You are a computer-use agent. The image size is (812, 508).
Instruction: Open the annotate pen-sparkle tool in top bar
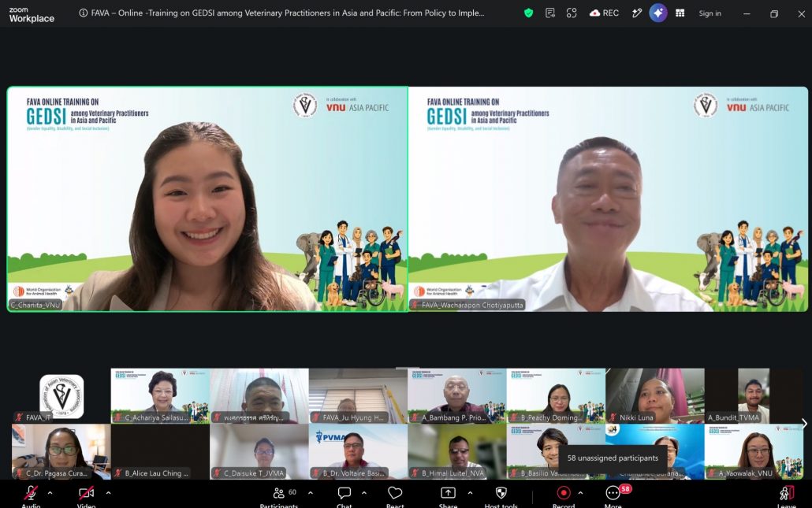[636, 13]
